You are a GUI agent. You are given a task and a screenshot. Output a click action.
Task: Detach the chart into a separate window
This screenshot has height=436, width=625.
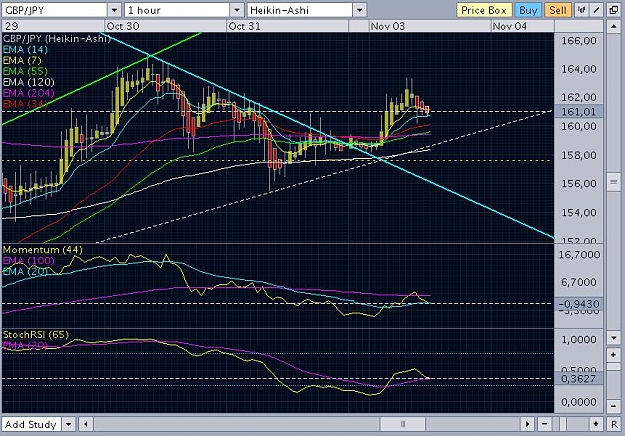tap(614, 10)
